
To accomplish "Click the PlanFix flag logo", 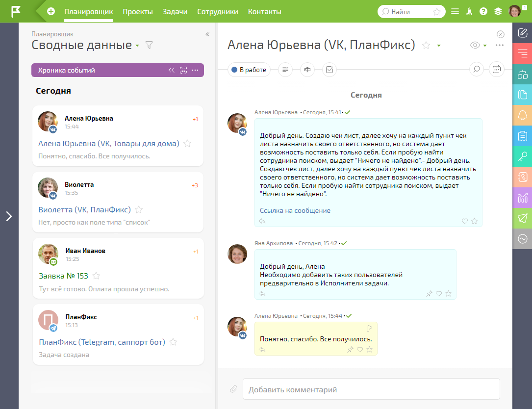I will pos(16,11).
